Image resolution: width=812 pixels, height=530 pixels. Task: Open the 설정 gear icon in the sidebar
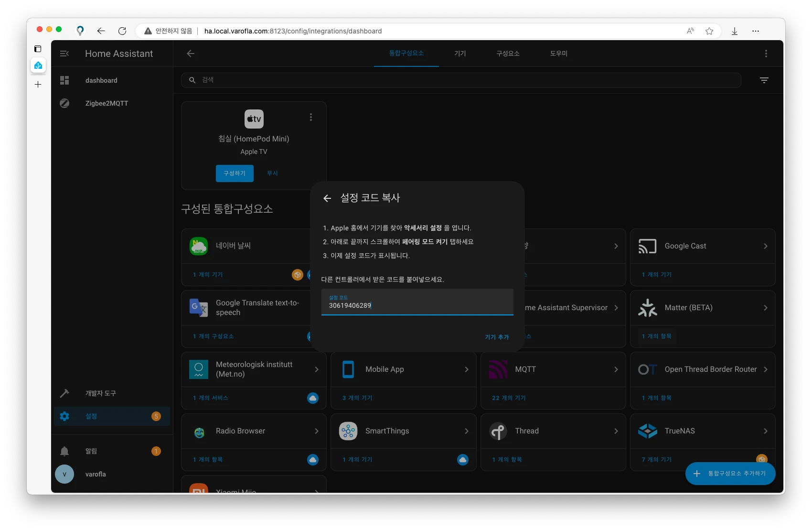point(64,416)
